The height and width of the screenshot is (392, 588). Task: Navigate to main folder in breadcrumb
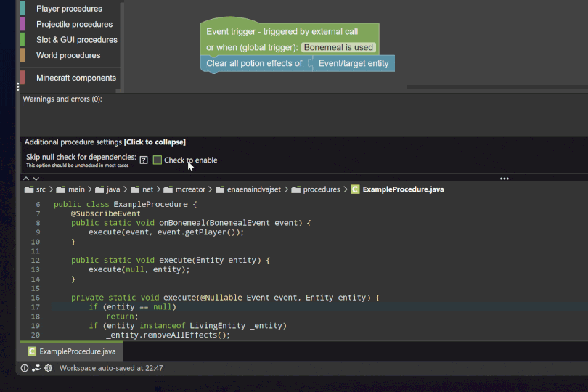[x=70, y=189]
